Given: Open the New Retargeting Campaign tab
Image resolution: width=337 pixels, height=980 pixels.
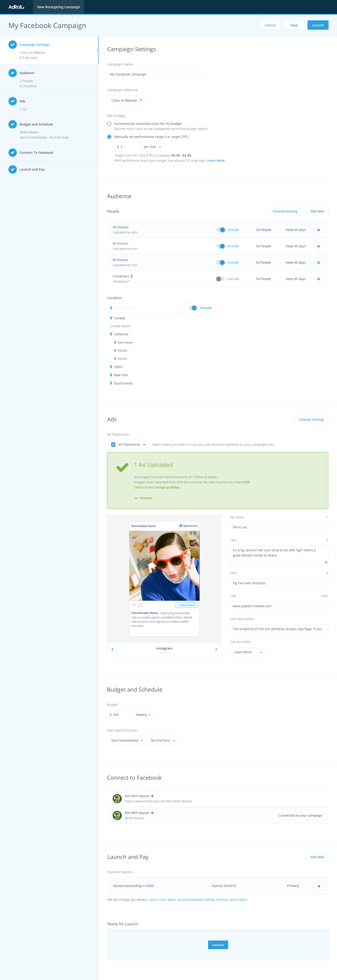Looking at the screenshot, I should point(59,7).
